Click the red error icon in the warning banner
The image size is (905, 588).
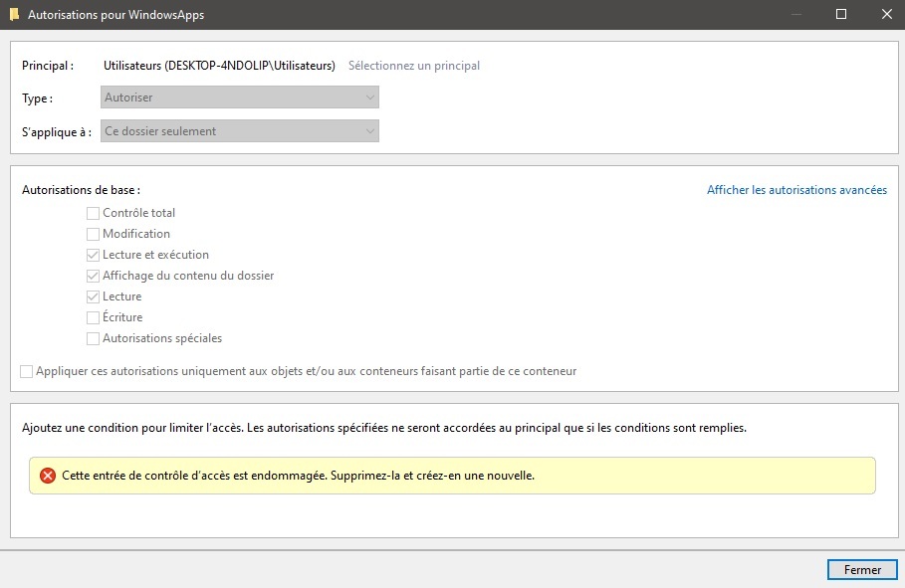coord(48,476)
